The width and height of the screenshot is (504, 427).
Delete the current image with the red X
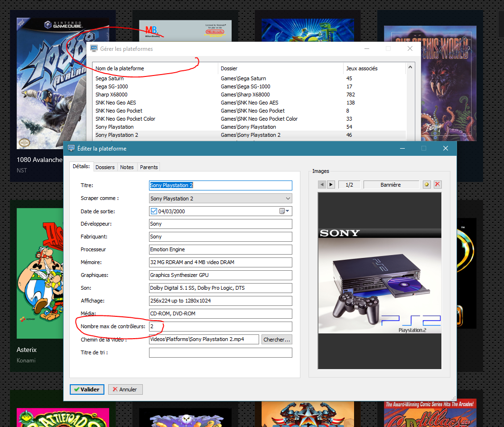(x=438, y=184)
